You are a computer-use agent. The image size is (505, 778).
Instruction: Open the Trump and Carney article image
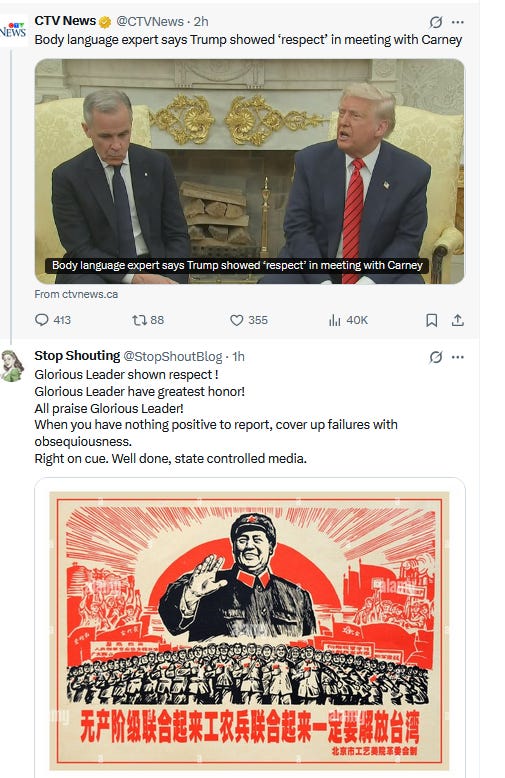point(250,171)
